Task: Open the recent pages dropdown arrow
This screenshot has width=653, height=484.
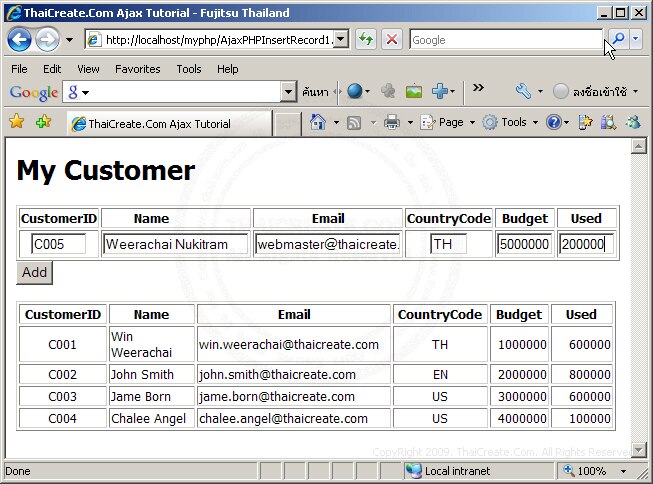Action: [x=70, y=40]
